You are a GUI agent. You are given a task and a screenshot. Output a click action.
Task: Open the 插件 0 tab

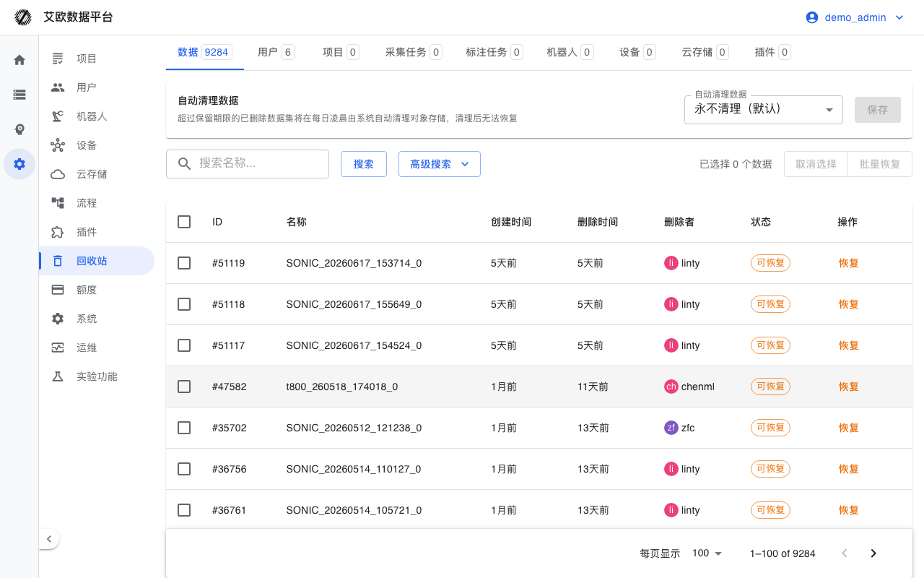772,52
